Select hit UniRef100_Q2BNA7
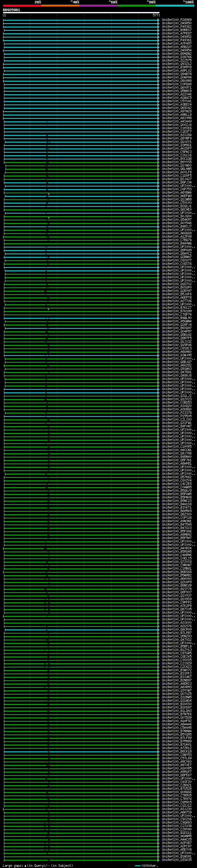Viewport: 197px width, 868px height. point(177,257)
